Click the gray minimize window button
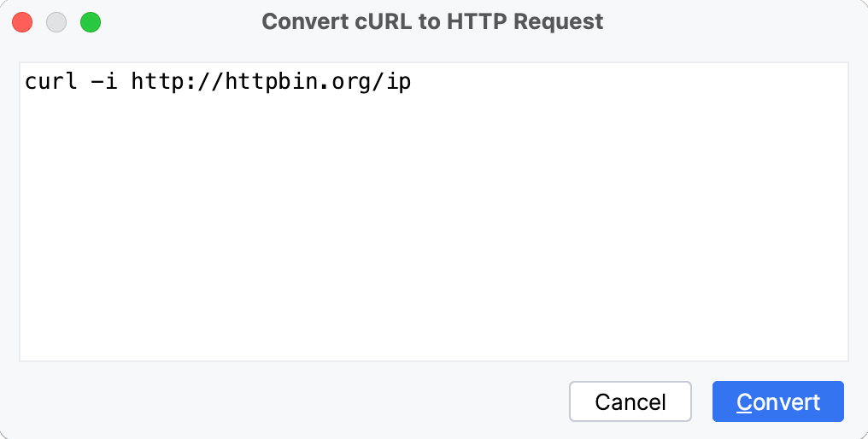Viewport: 868px width, 439px height. [56, 22]
